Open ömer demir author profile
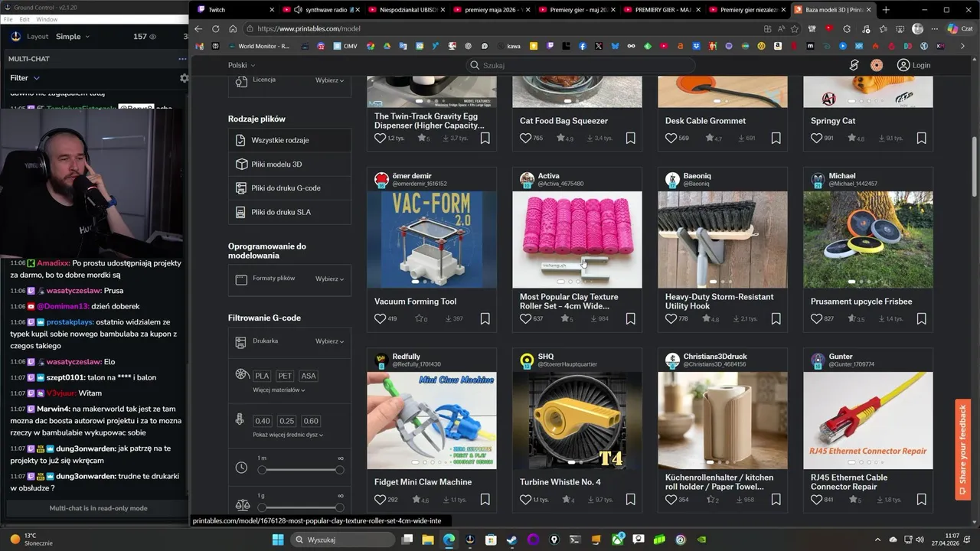 tap(412, 176)
